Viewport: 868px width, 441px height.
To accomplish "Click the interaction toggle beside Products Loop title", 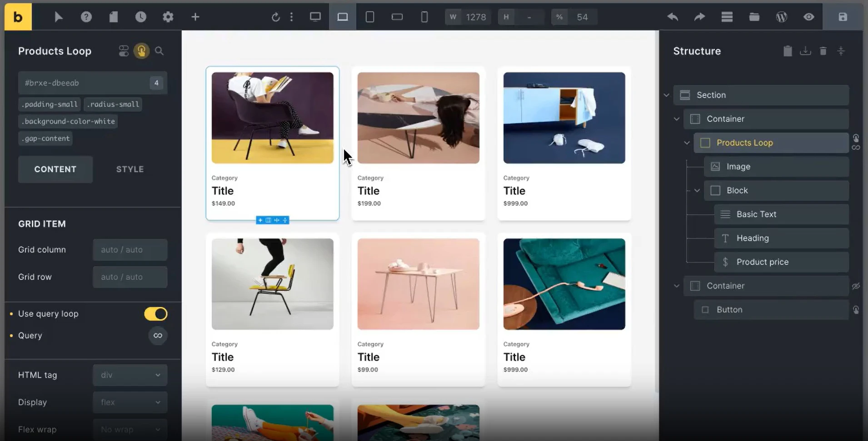I will click(141, 51).
